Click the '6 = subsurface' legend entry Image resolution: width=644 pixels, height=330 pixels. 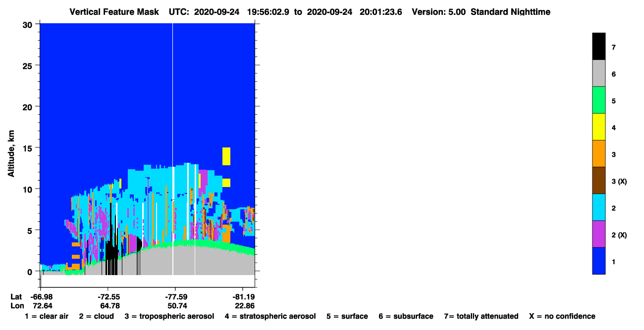(406, 316)
